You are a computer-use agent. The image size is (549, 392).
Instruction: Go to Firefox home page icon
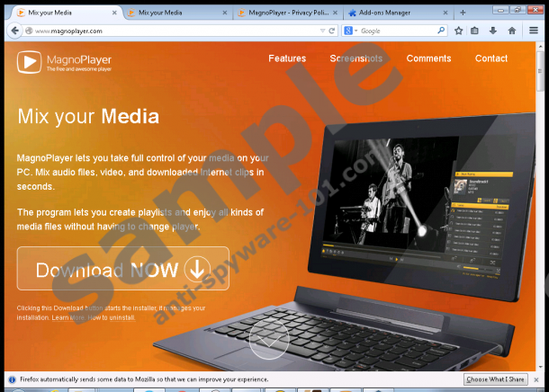pos(511,31)
